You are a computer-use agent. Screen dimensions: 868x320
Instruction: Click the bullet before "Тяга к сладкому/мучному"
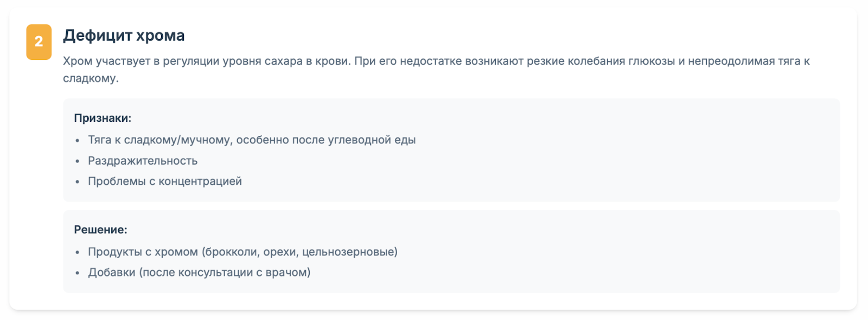coord(78,141)
